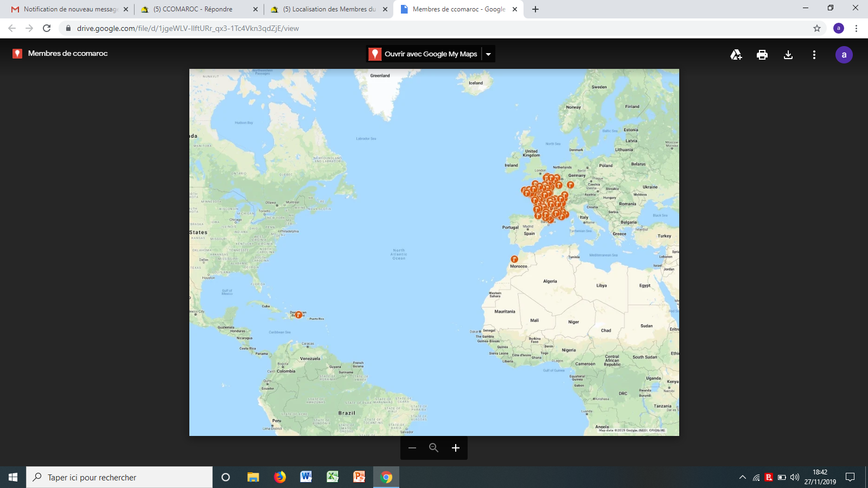Close the CCOMAROC - Répondre tab
868x488 pixels.
click(x=256, y=9)
